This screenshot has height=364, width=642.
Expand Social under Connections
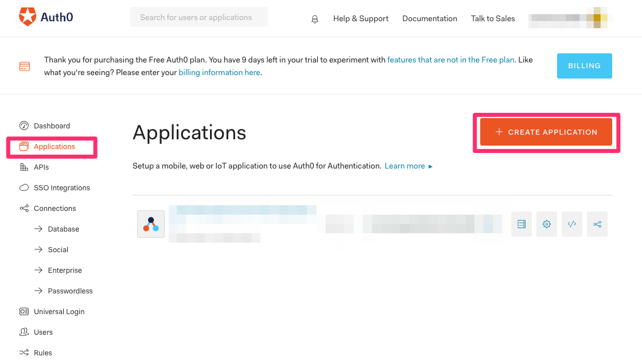pos(59,249)
